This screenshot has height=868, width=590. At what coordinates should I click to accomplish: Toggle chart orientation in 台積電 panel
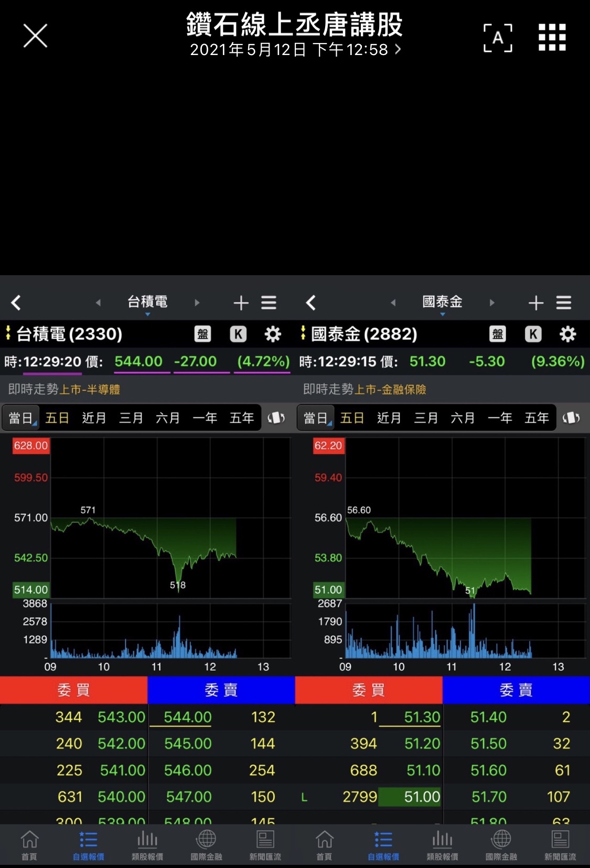pyautogui.click(x=276, y=418)
